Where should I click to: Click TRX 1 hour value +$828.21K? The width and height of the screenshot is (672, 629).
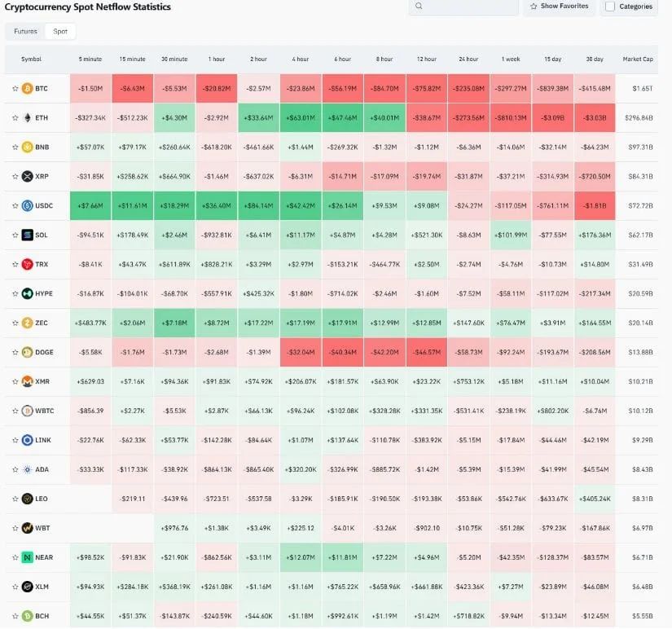coord(217,264)
